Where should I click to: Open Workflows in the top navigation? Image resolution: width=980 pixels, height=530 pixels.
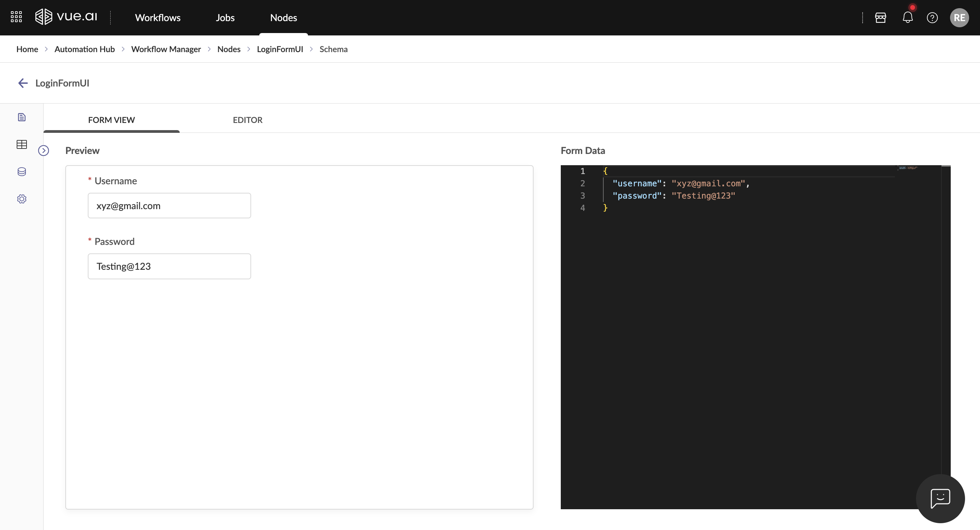(158, 17)
